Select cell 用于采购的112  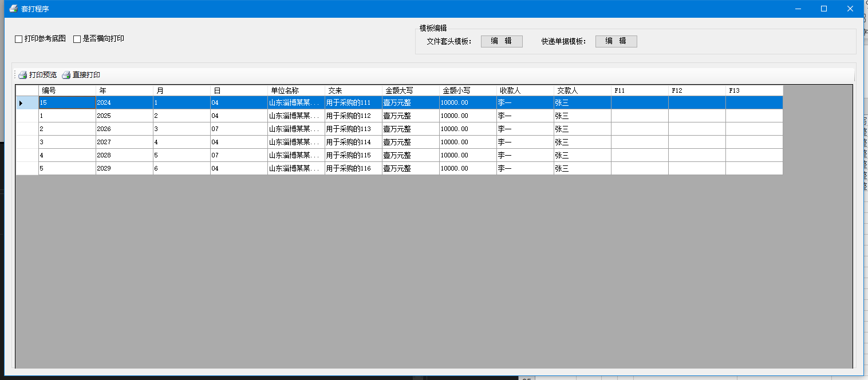[353, 116]
